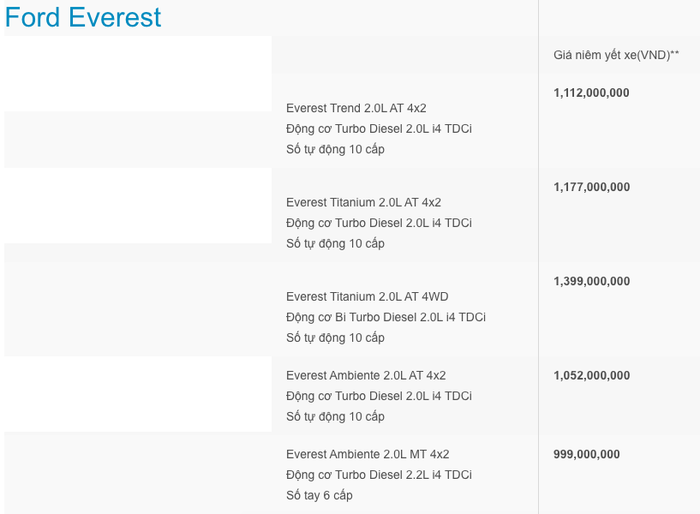Click the Số tay 6 cấp transmission text
The height and width of the screenshot is (514, 700).
(319, 495)
